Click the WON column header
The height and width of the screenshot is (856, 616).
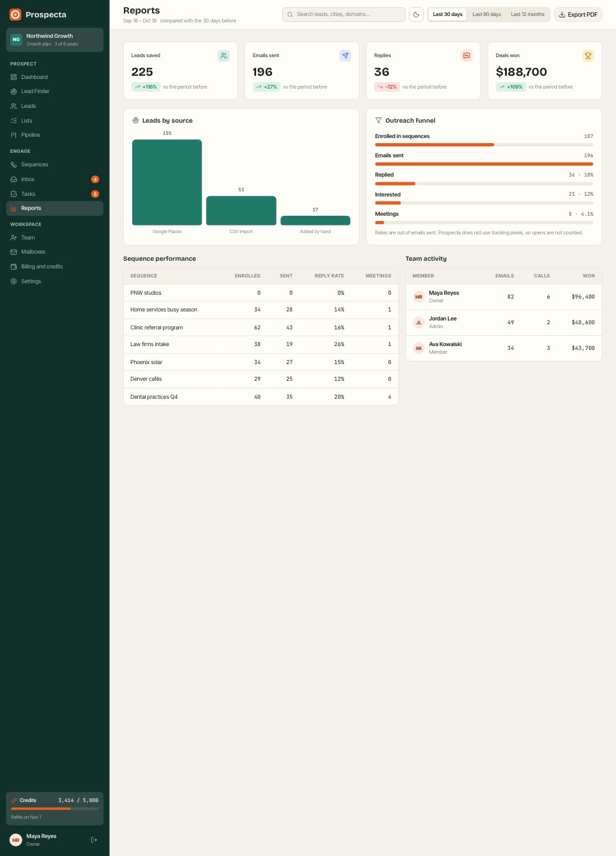coord(588,275)
